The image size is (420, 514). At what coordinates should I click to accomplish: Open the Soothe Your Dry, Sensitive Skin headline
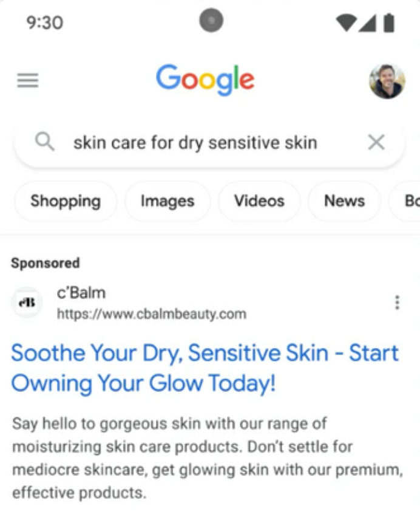pos(205,368)
